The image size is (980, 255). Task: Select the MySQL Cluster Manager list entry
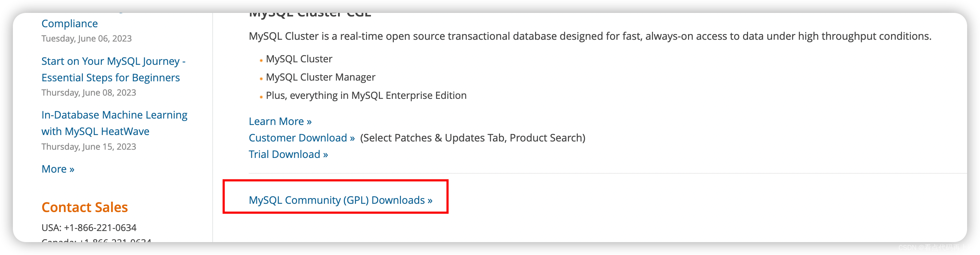point(321,77)
